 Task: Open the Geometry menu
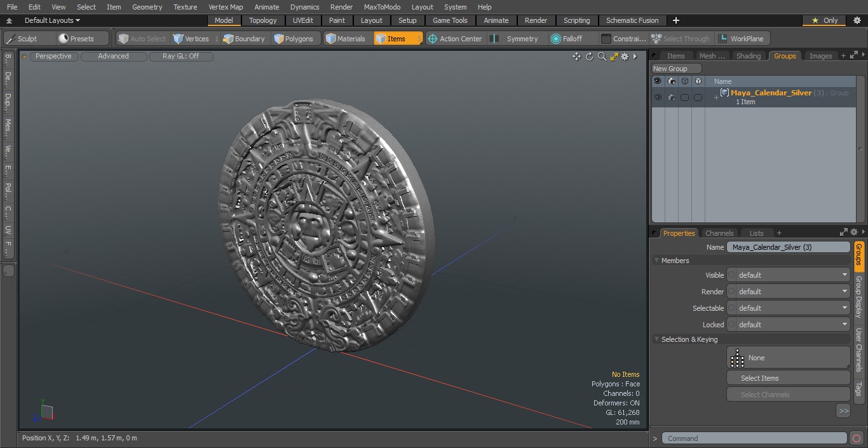[147, 7]
